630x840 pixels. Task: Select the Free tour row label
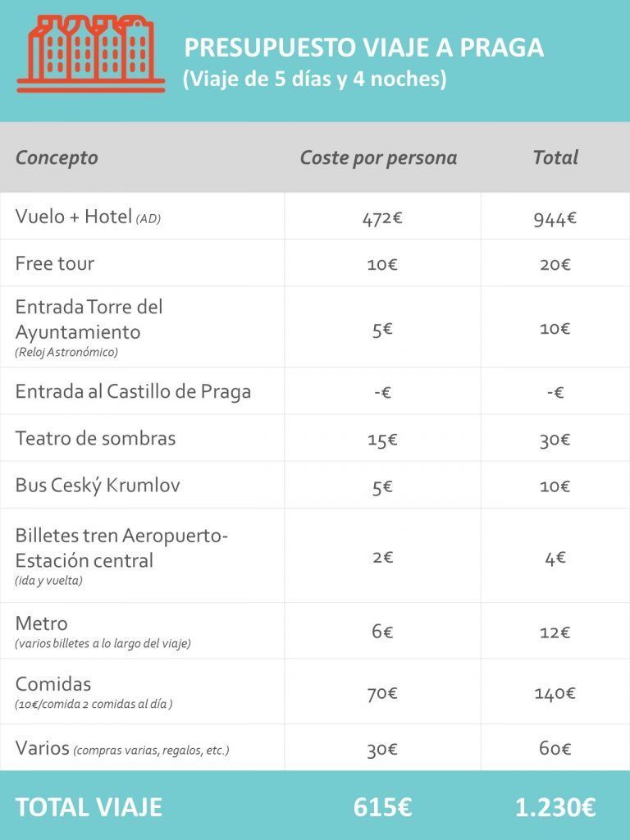tap(55, 263)
